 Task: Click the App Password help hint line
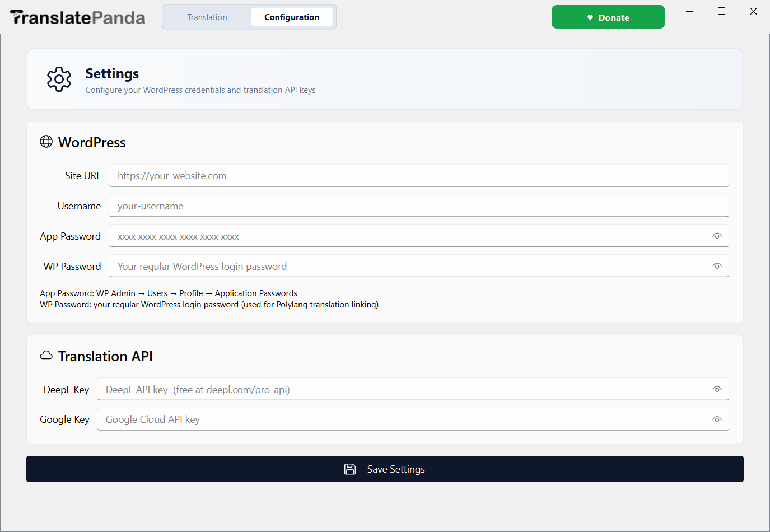(169, 293)
